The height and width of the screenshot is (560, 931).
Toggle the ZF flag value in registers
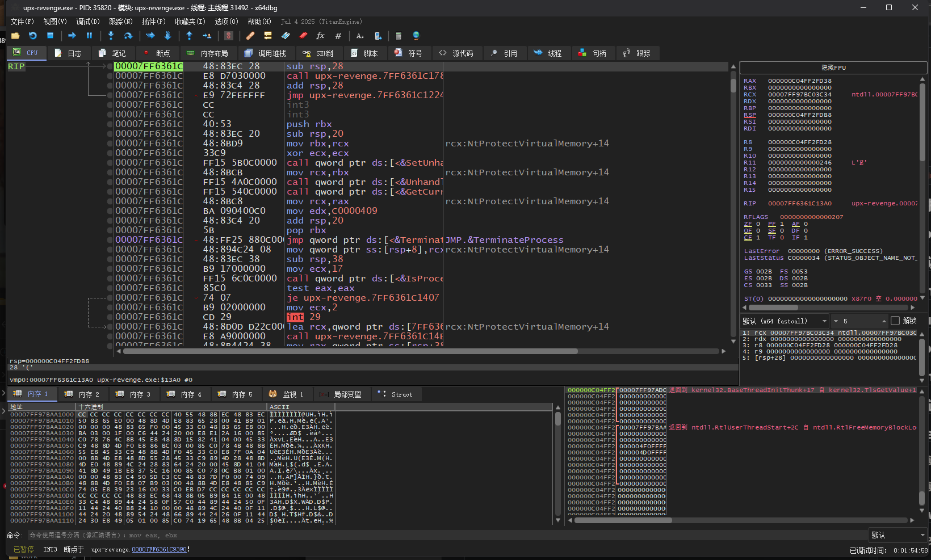(758, 224)
